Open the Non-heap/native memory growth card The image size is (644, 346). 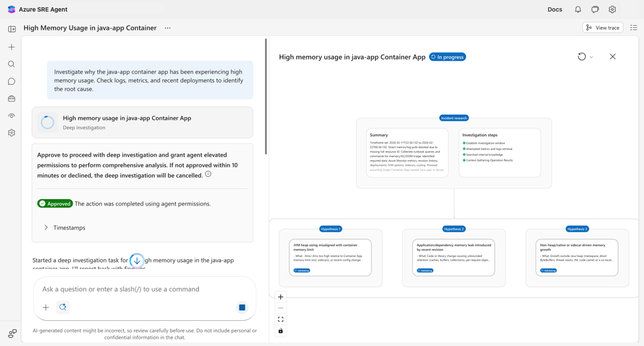click(x=577, y=258)
